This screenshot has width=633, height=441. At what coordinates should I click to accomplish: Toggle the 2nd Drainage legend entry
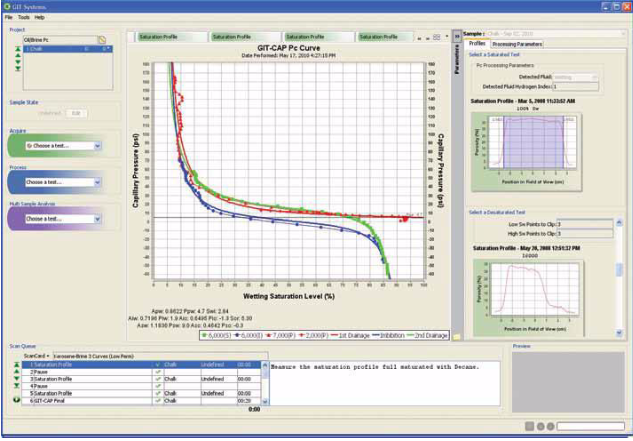pyautogui.click(x=427, y=336)
